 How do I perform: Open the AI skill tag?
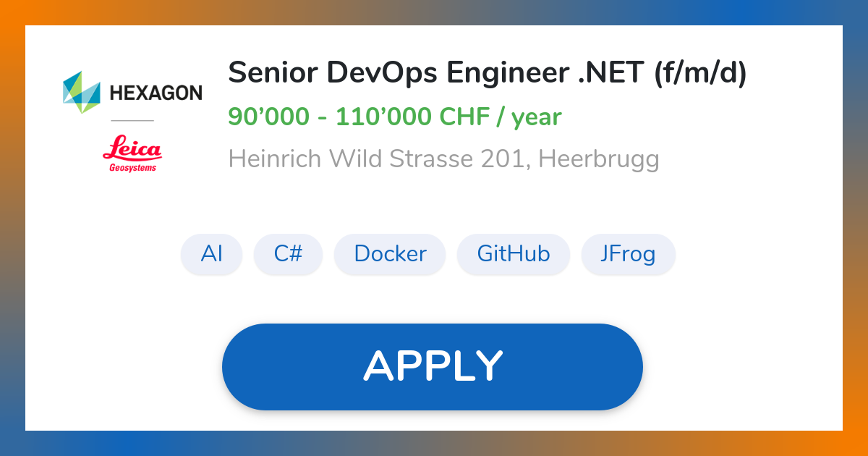(x=211, y=254)
